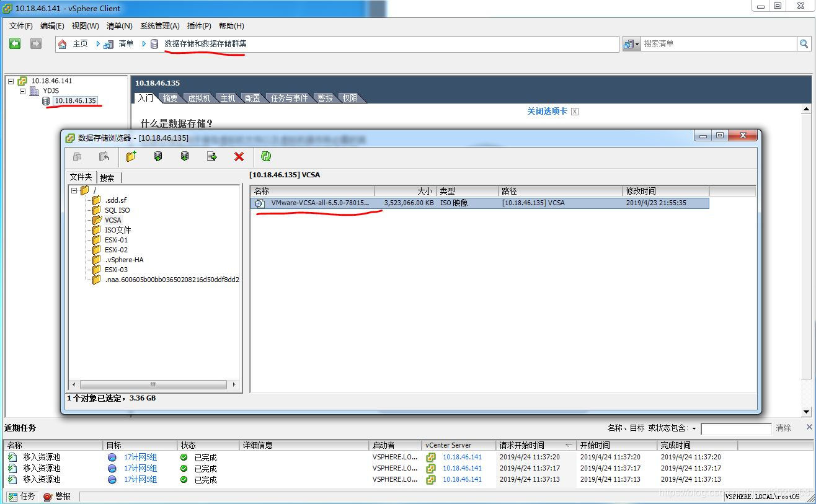Click the datastore icon in navigation breadcrumb
Screen dimensions: 816x504
[x=154, y=44]
